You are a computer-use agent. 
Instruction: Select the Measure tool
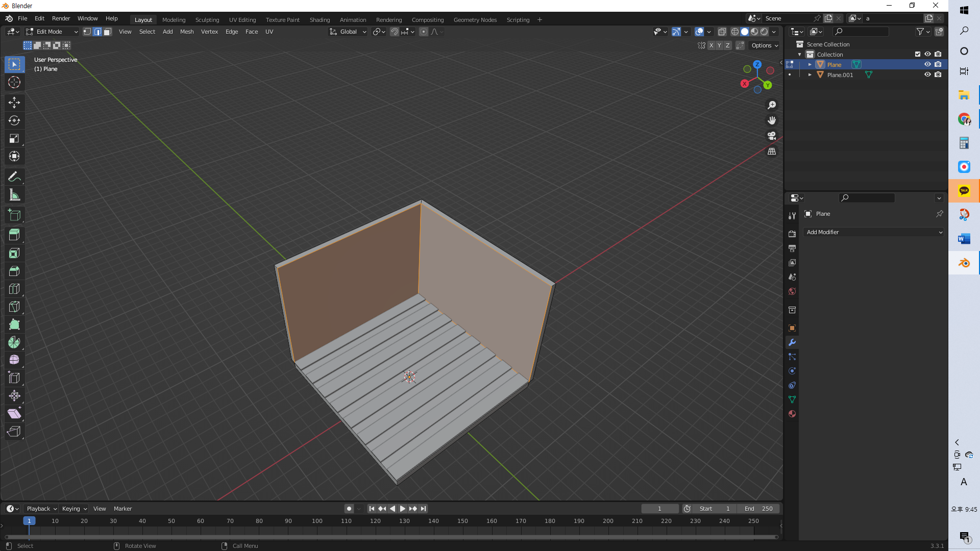tap(14, 195)
